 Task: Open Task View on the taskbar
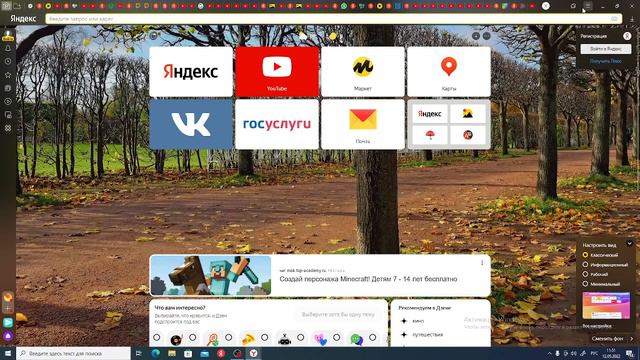click(x=138, y=353)
